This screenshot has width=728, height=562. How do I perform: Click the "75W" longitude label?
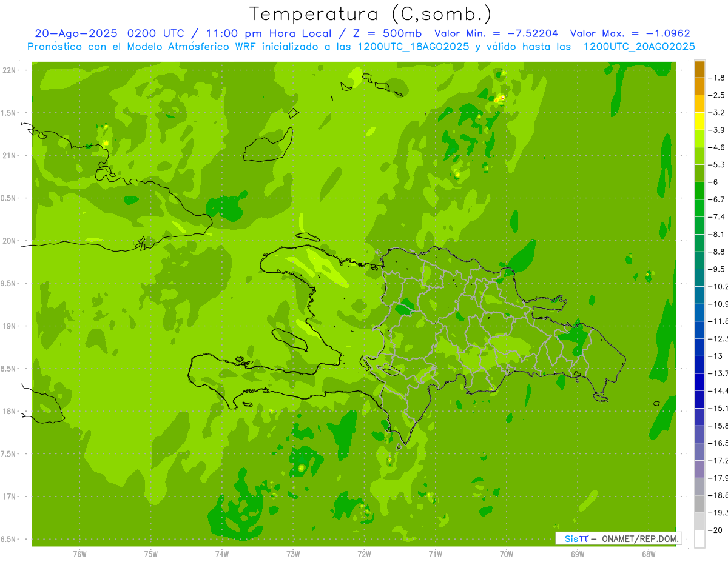[x=151, y=554]
